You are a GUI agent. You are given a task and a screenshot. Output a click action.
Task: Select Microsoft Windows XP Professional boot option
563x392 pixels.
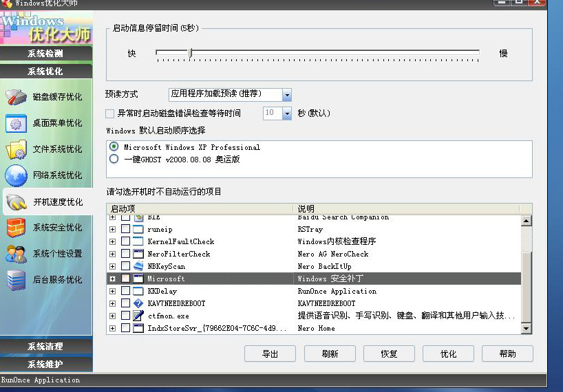[x=114, y=146]
